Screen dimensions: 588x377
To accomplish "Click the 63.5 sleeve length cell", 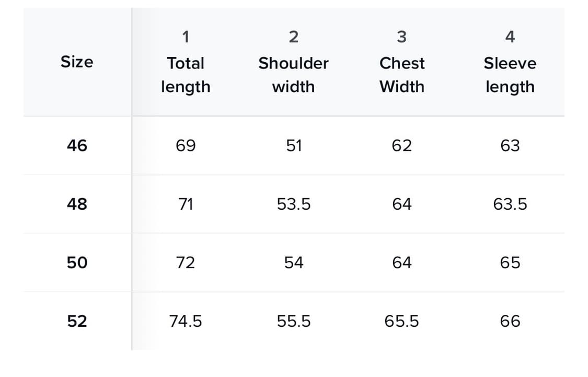I will pyautogui.click(x=510, y=204).
